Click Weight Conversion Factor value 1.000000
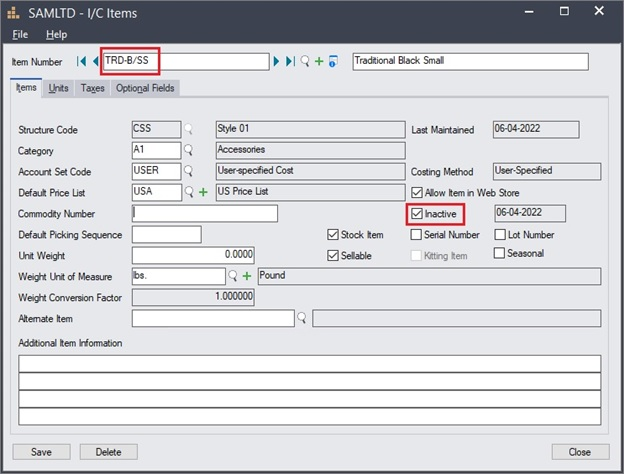Screen dimensions: 624x474 [x=193, y=297]
